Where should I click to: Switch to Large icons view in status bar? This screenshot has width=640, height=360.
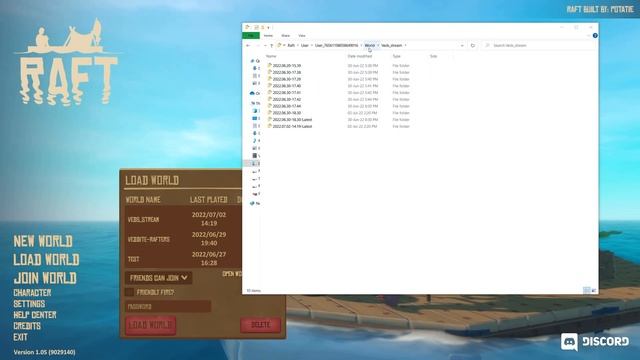594,290
